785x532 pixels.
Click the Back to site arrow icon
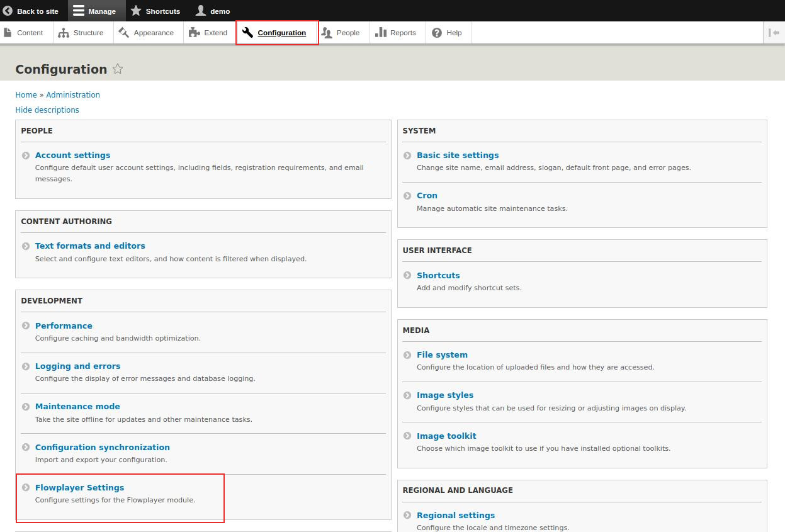pyautogui.click(x=8, y=10)
